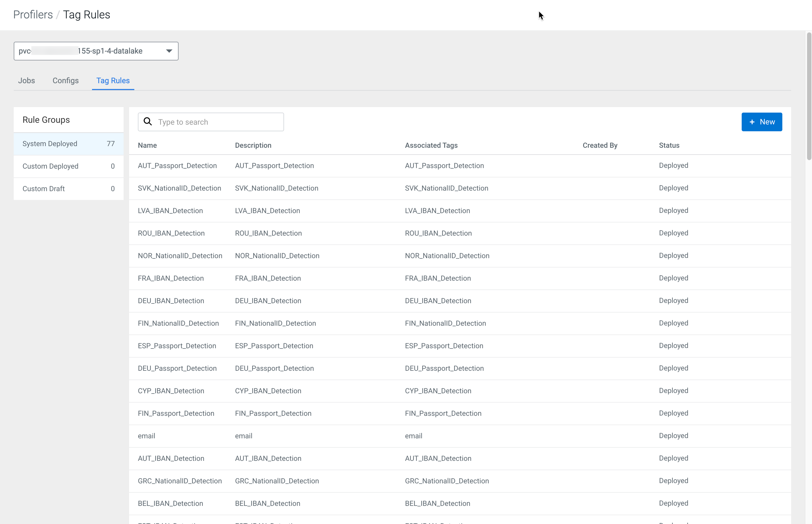
Task: Click the page vertical scrollbar
Action: [x=809, y=96]
